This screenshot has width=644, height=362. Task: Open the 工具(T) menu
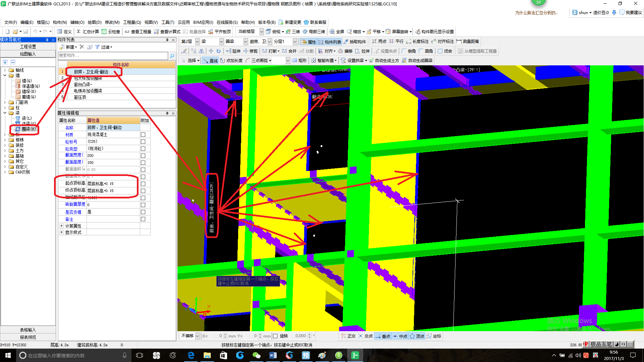(168, 22)
